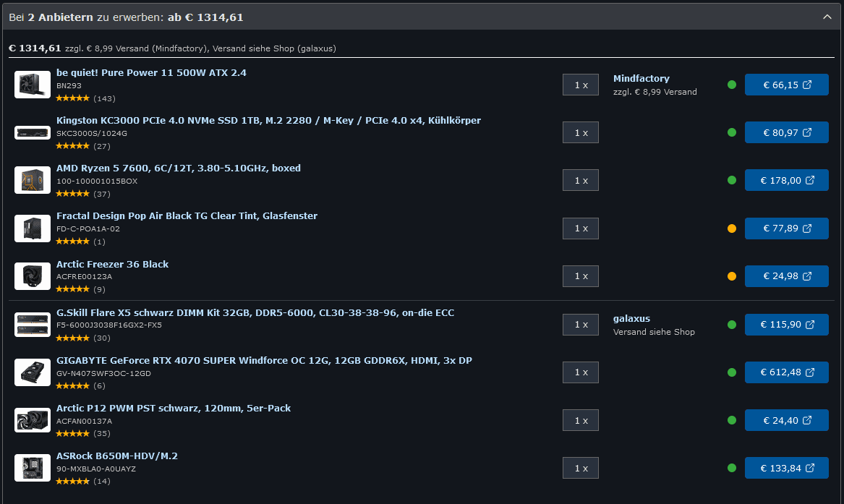Go to the € 178,00 offer
This screenshot has width=844, height=504.
pos(786,180)
